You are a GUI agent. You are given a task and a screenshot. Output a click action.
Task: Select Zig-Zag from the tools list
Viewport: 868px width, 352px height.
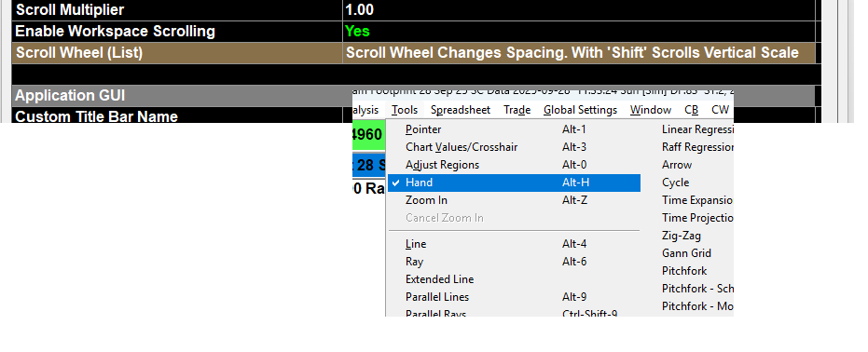click(681, 236)
